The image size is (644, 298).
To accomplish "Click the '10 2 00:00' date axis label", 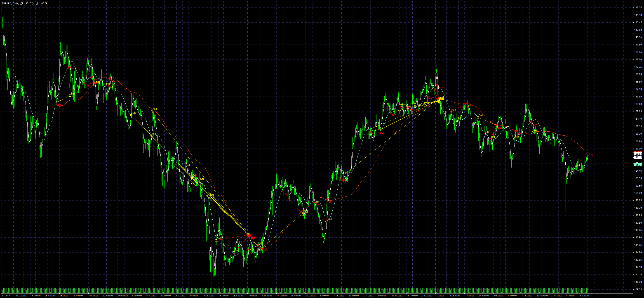I will 21,296.
